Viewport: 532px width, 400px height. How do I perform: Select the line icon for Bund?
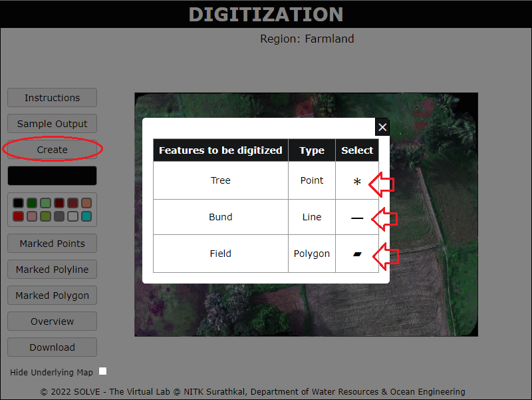(x=357, y=218)
